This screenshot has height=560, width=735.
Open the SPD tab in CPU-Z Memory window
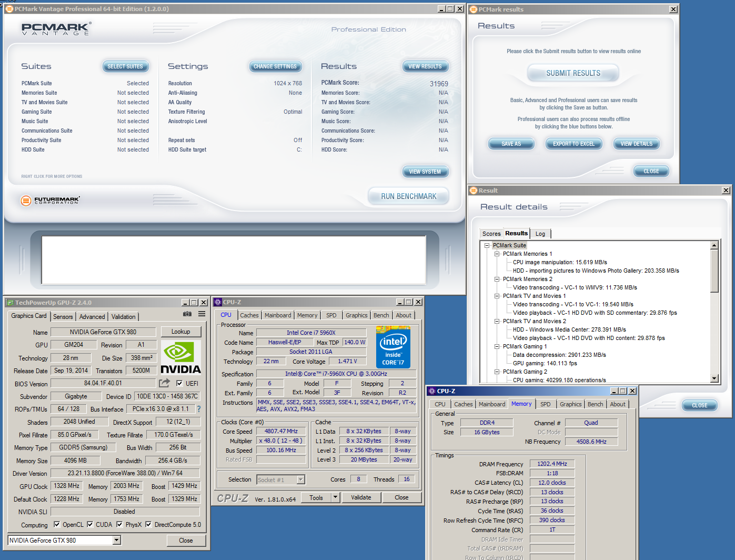coord(546,404)
